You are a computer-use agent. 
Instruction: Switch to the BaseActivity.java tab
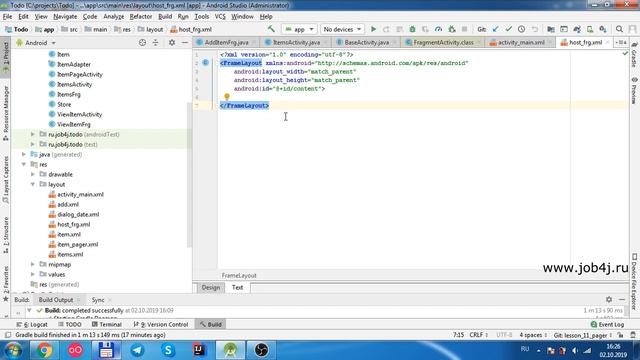366,42
